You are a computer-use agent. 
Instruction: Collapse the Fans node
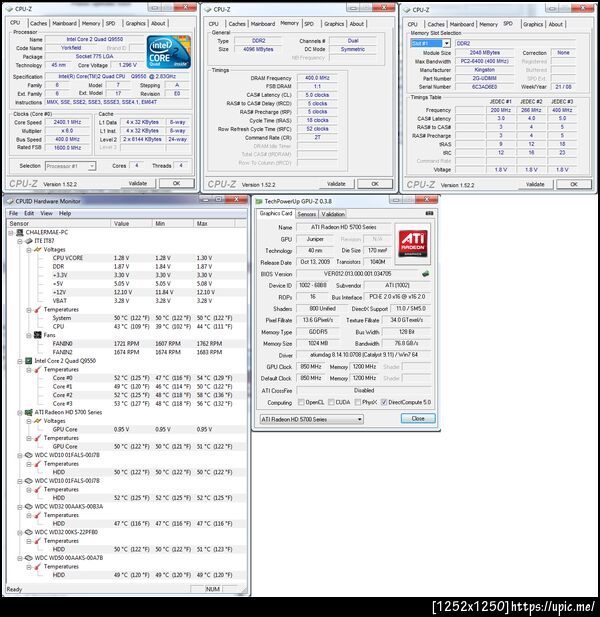click(x=29, y=335)
